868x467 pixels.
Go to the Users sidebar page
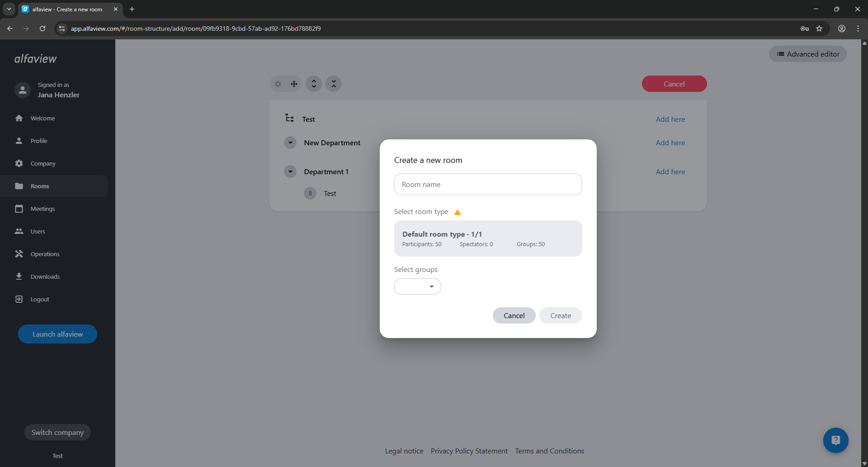(38, 231)
